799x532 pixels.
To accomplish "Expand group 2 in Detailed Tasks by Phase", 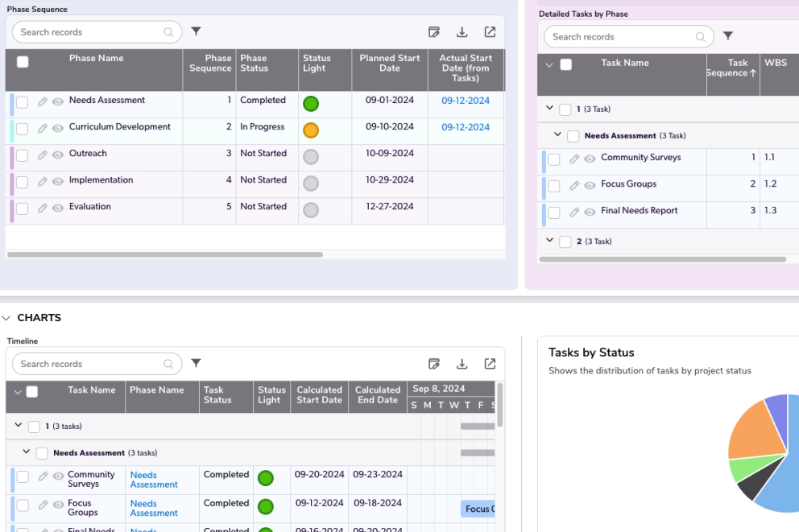I will pos(549,241).
